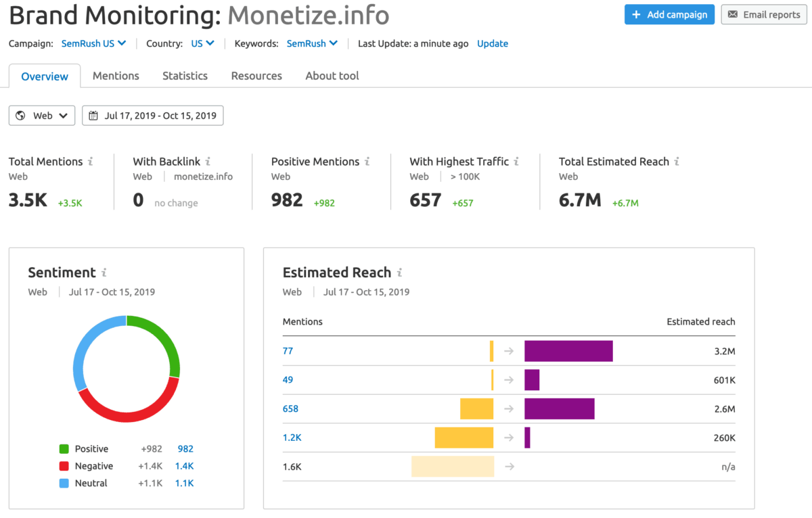Switch to the Mentions tab
The width and height of the screenshot is (812, 518).
coord(116,76)
